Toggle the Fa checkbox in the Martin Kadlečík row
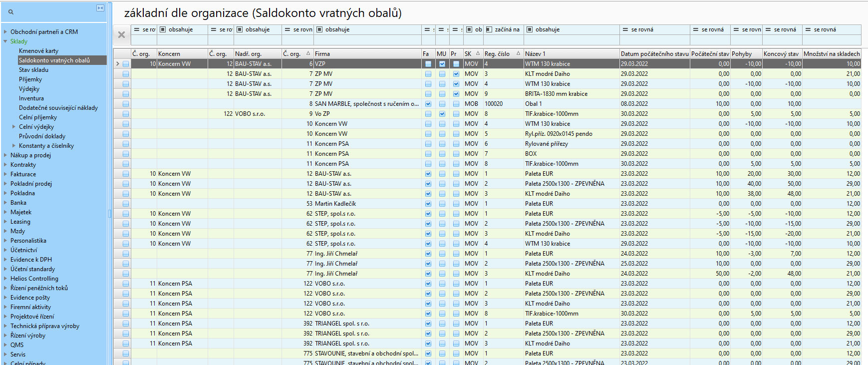868x365 pixels. coord(428,204)
